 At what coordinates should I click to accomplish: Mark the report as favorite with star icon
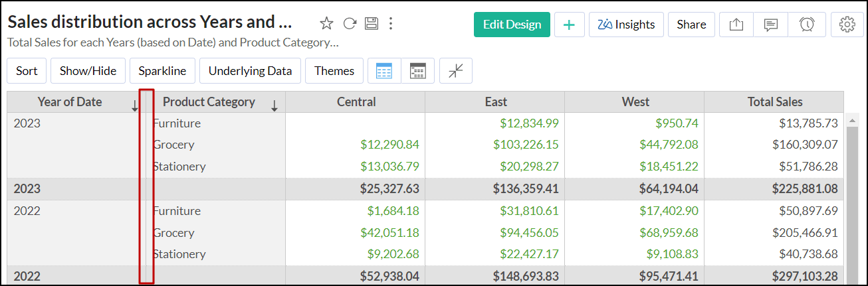click(326, 24)
